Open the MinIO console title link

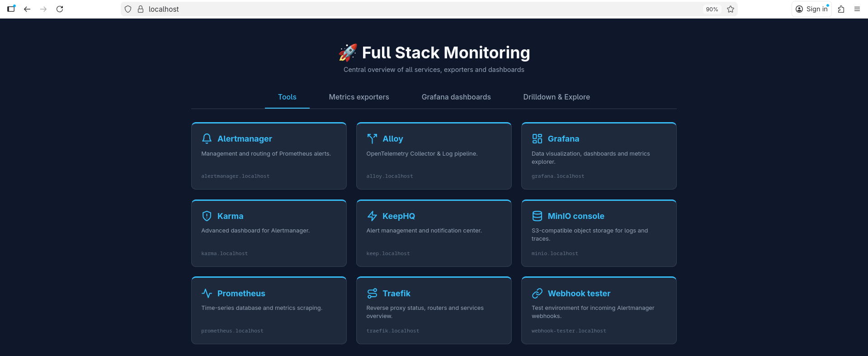click(x=576, y=216)
